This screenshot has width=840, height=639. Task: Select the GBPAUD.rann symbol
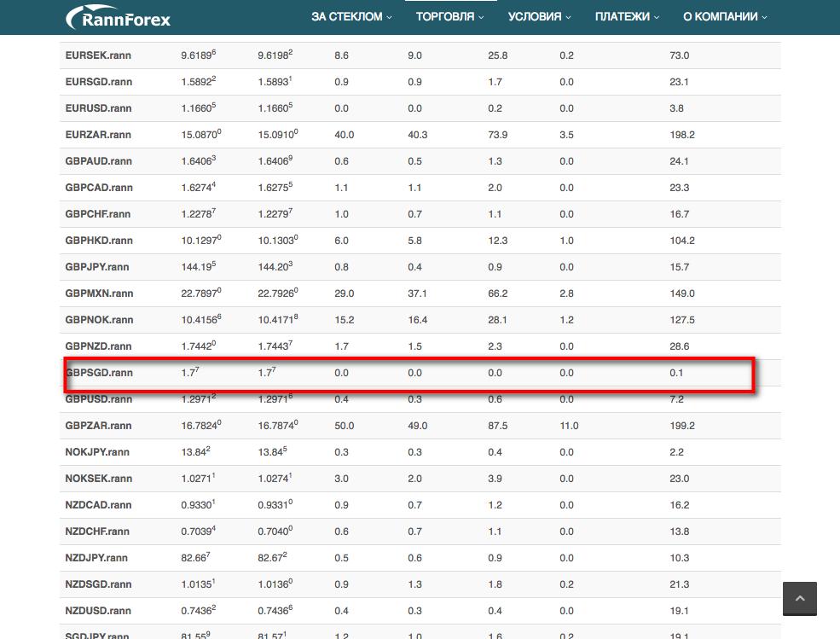[99, 161]
